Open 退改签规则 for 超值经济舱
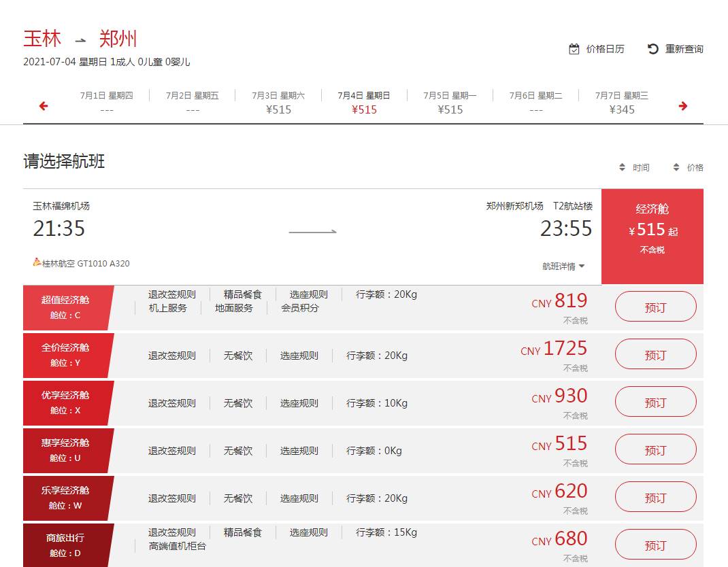 tap(172, 294)
